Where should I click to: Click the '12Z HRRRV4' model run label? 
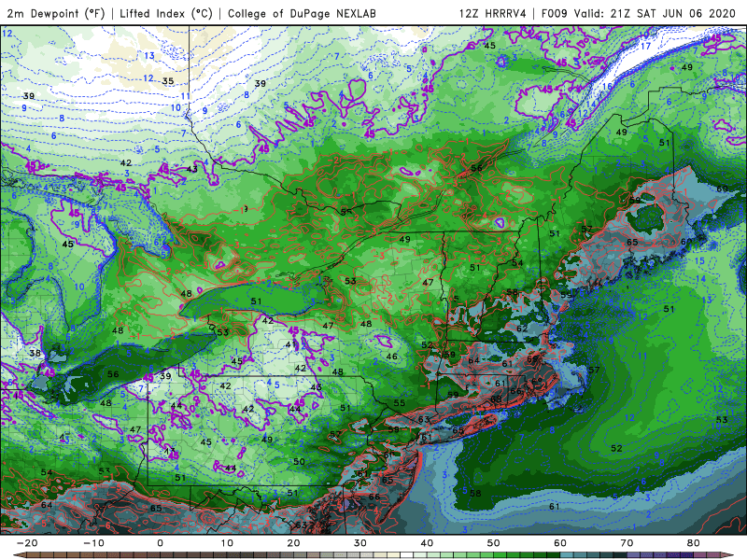(493, 13)
